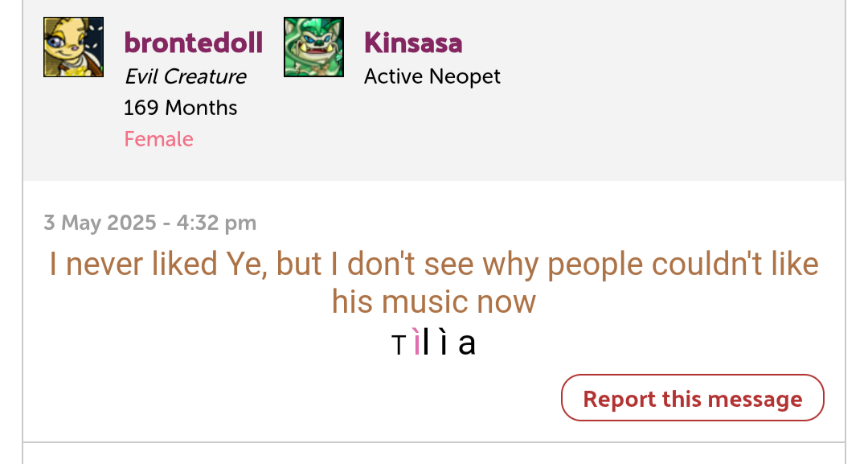Open the Kinsasa pet name link

413,43
